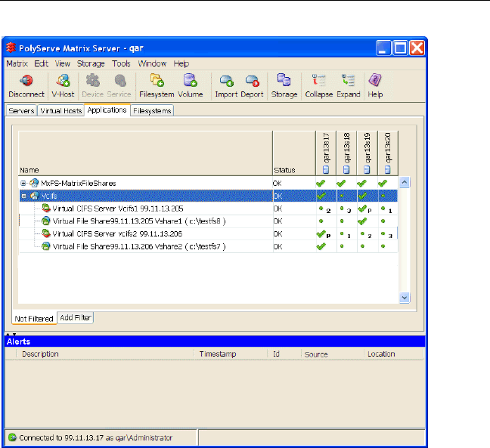Click the scroll down arrow in applications list
This screenshot has height=448, width=490.
coord(405,298)
